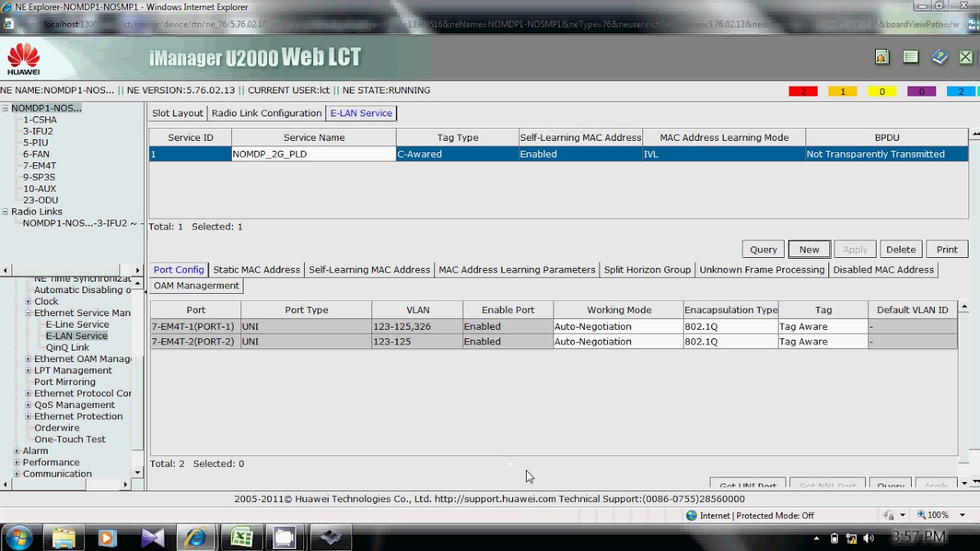Open the alarm browse bell icon
The width and height of the screenshot is (980, 551).
tap(882, 57)
